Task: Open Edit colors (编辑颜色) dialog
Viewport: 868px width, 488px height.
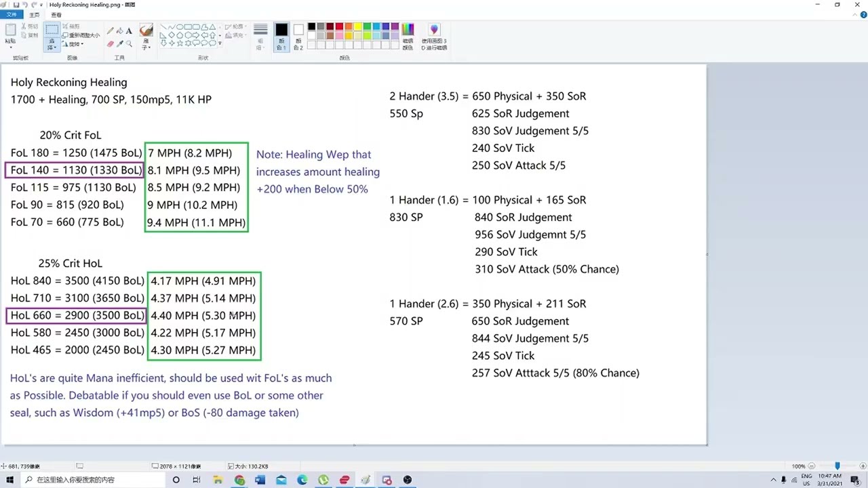Action: [408, 36]
